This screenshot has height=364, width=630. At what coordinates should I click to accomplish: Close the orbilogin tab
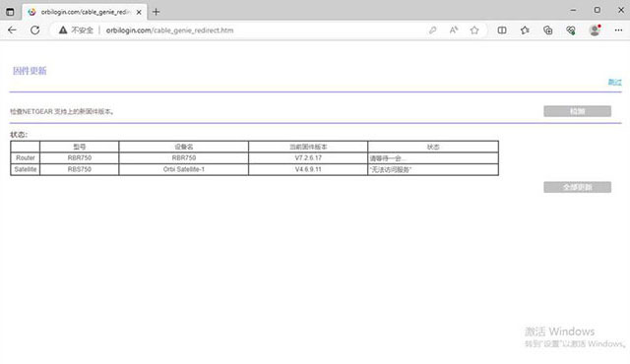[139, 12]
